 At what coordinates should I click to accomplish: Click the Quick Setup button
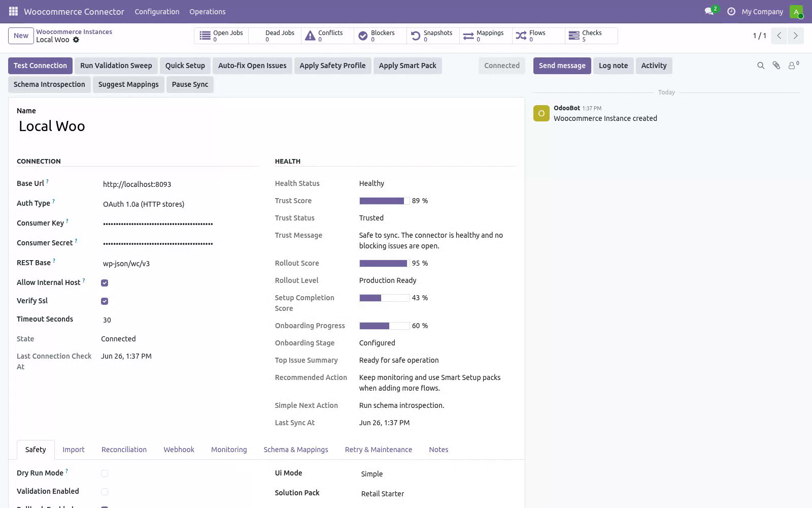185,66
